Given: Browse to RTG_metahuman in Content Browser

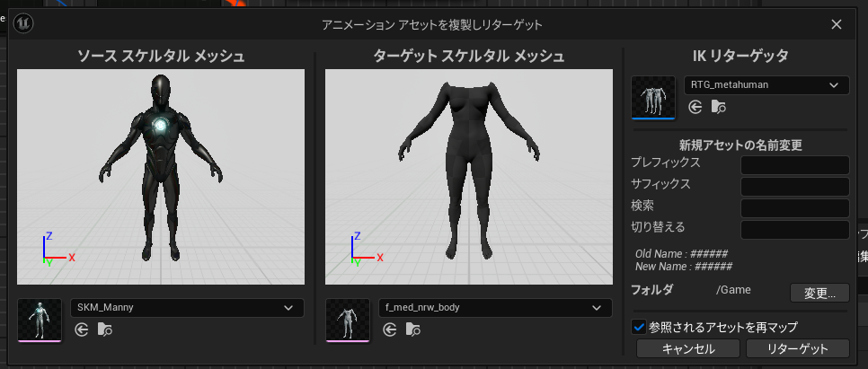Looking at the screenshot, I should [719, 107].
